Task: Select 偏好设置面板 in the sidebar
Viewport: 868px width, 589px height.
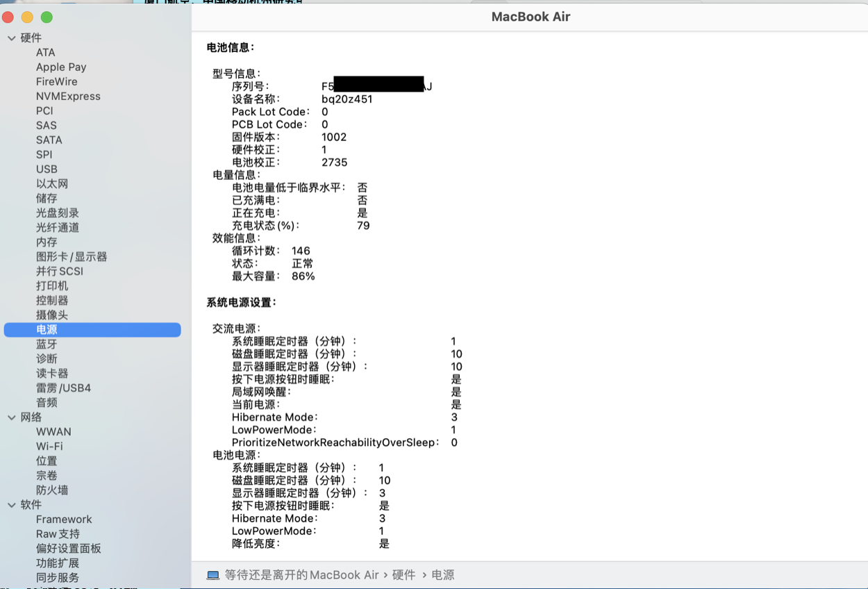Action: (x=69, y=549)
